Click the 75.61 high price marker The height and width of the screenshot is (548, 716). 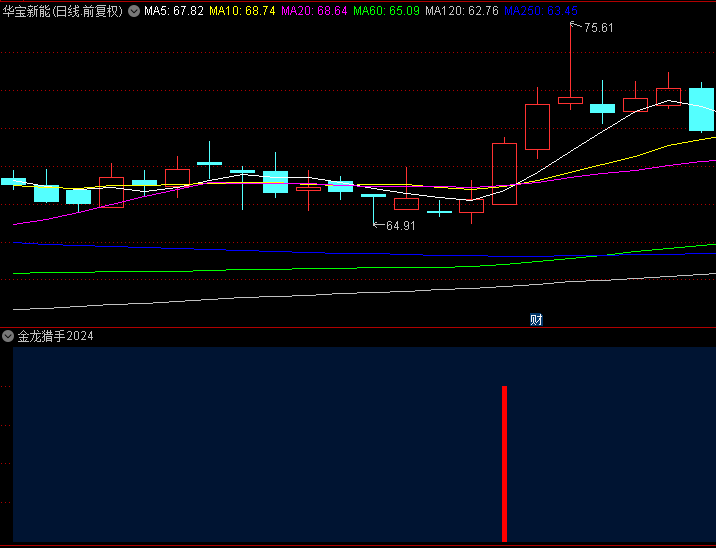click(x=599, y=28)
